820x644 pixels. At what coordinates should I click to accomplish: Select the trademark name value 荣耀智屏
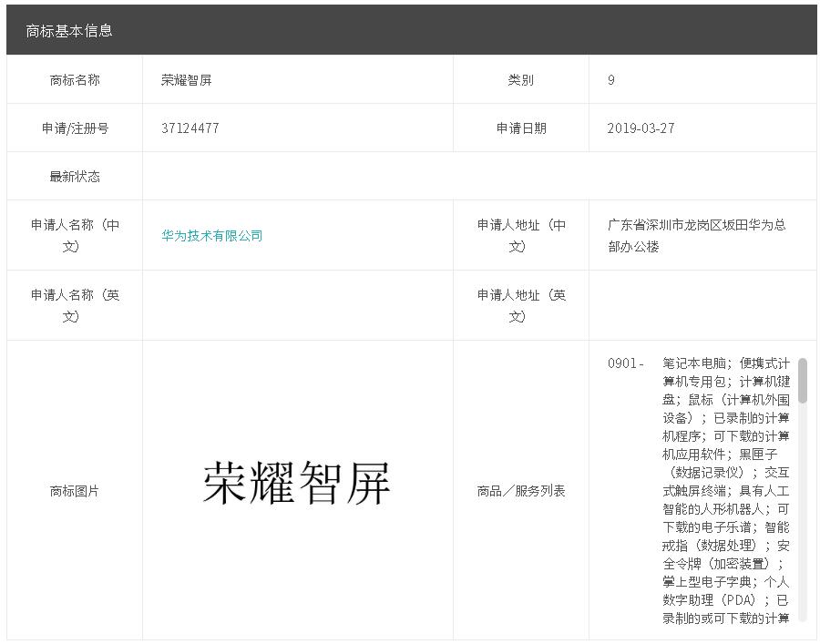[x=187, y=80]
